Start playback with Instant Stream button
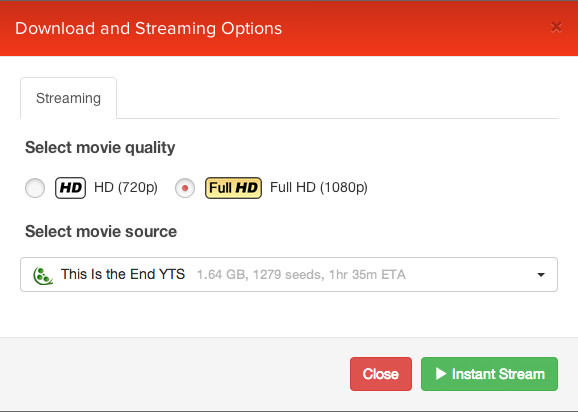578x412 pixels. 489,374
